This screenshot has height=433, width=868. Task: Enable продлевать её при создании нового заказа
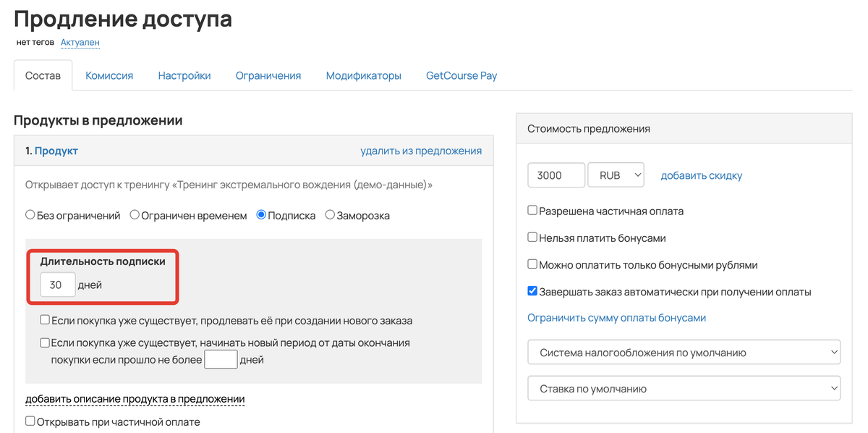click(45, 320)
